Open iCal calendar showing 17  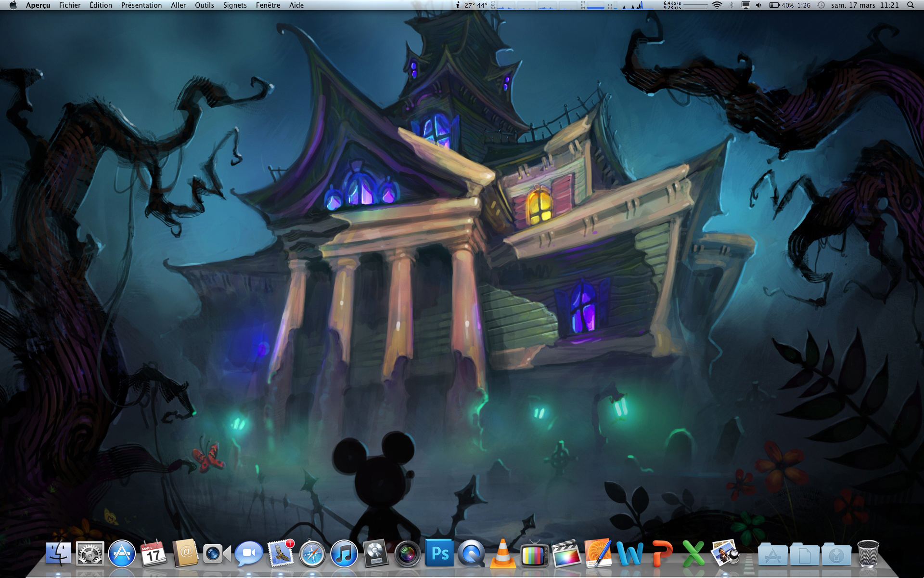point(154,553)
